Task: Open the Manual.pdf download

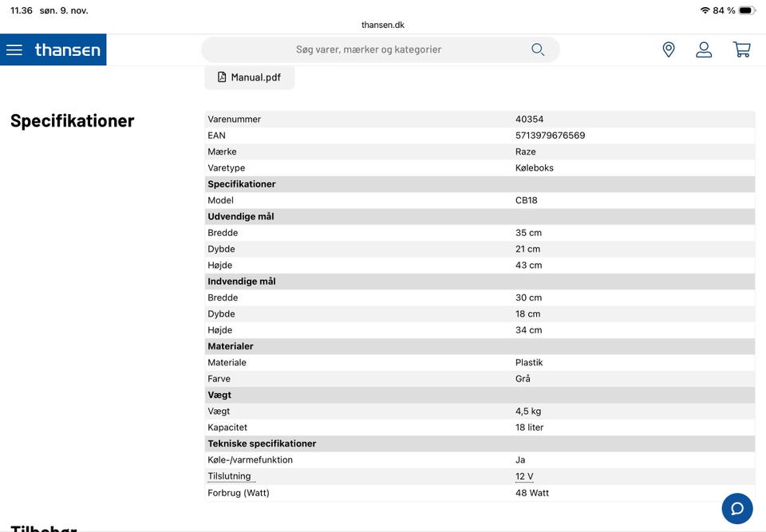Action: tap(250, 77)
